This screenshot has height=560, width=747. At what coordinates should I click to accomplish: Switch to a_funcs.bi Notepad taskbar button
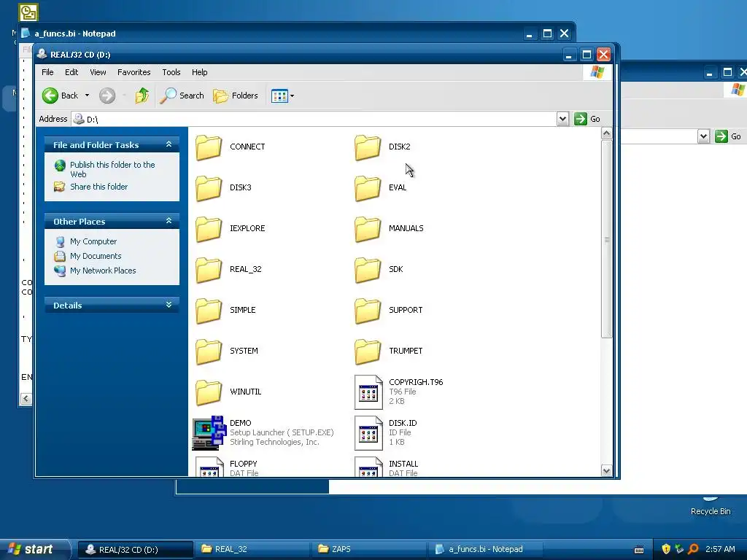click(x=485, y=549)
